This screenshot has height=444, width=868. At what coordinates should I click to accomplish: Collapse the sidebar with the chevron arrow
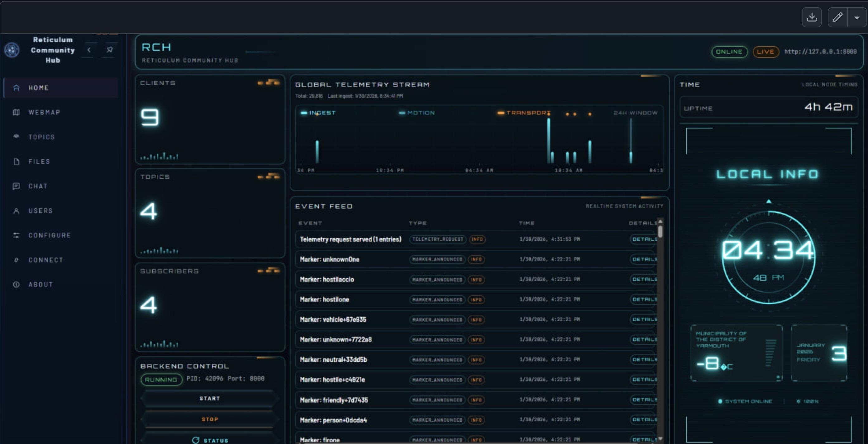coord(89,50)
